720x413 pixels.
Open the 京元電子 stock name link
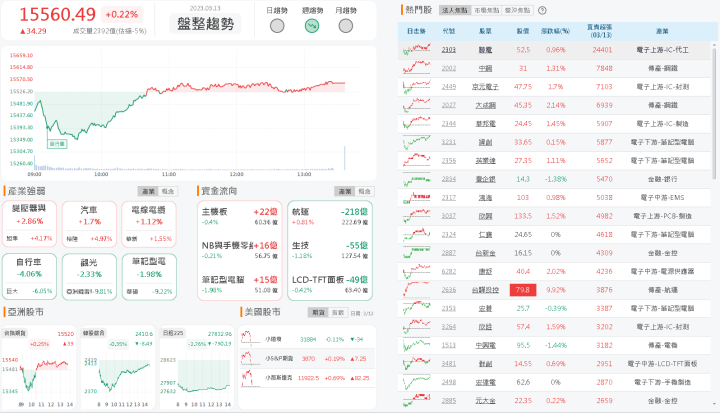point(485,86)
